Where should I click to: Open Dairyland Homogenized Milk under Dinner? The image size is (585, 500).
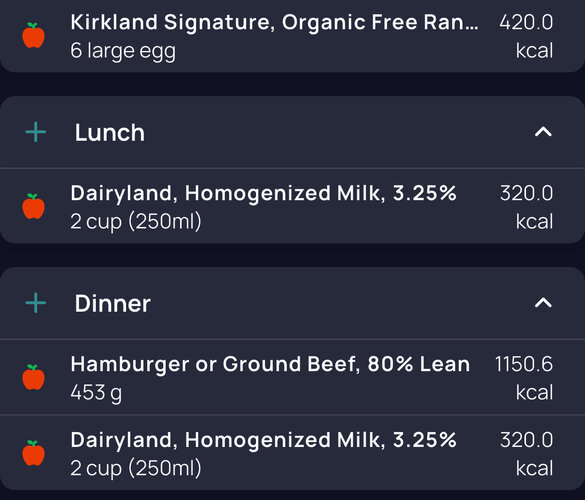pos(292,453)
